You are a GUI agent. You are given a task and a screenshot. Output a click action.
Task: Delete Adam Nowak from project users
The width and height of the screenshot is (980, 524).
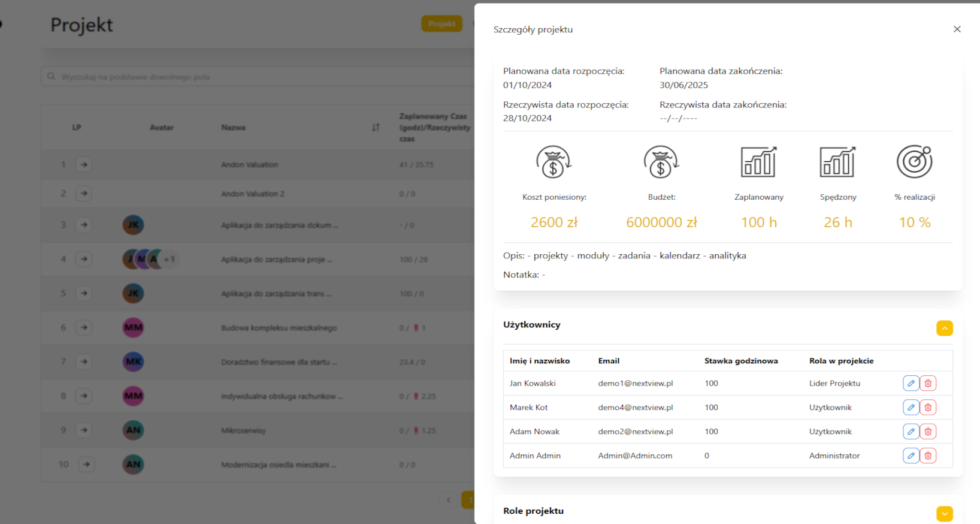[x=928, y=431]
